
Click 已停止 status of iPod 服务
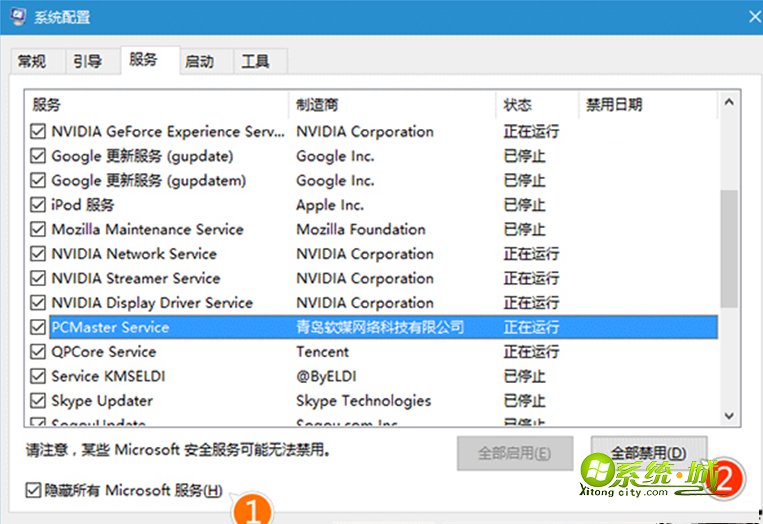tap(525, 205)
